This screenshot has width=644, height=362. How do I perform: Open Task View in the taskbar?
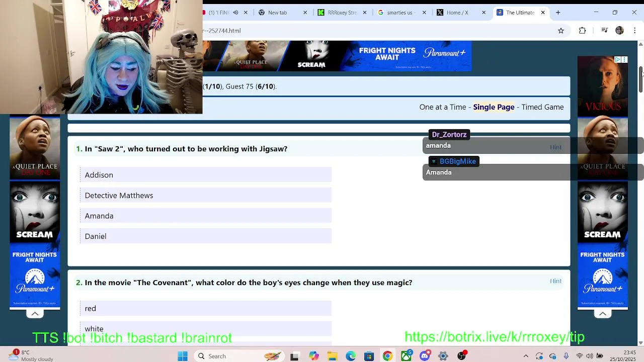294,356
